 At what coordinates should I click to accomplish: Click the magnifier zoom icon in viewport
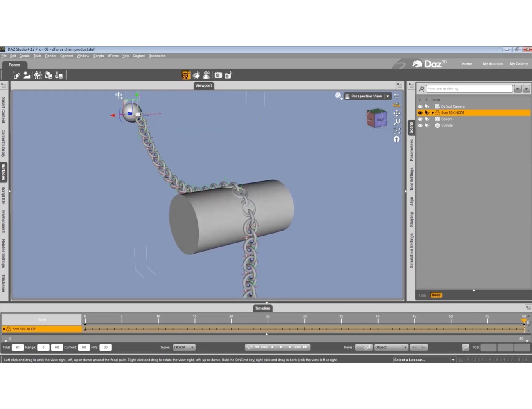397,122
